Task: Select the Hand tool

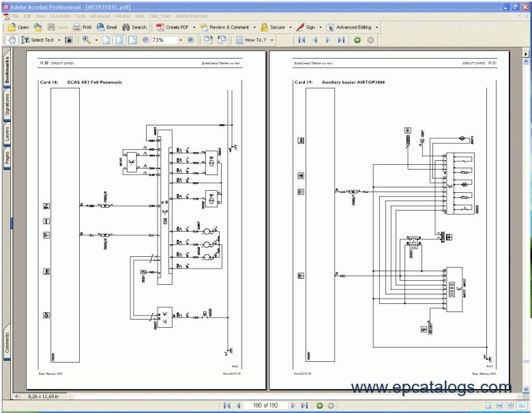Action: tap(12, 40)
